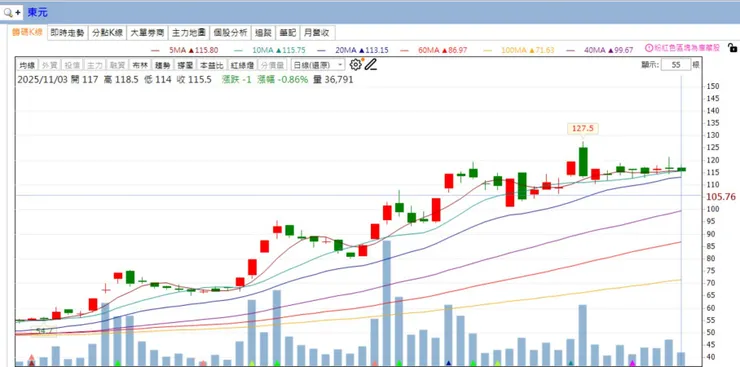Switch to the 個股分析 tab
This screenshot has width=740, height=367.
[230, 33]
